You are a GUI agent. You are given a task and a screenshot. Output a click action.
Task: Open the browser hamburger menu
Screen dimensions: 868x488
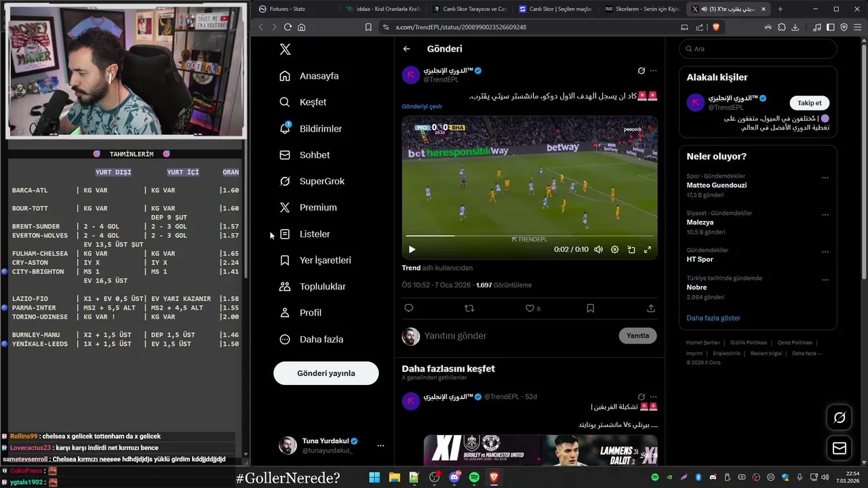(857, 27)
